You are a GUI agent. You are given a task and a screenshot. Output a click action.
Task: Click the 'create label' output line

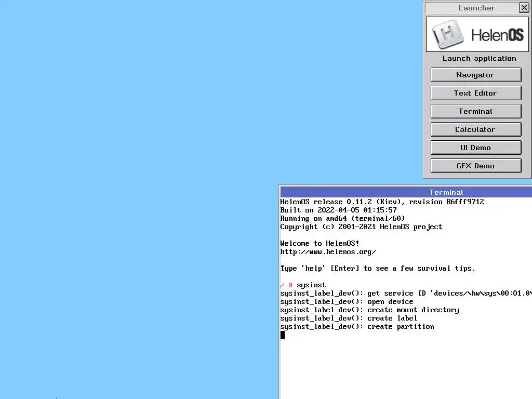pos(349,318)
